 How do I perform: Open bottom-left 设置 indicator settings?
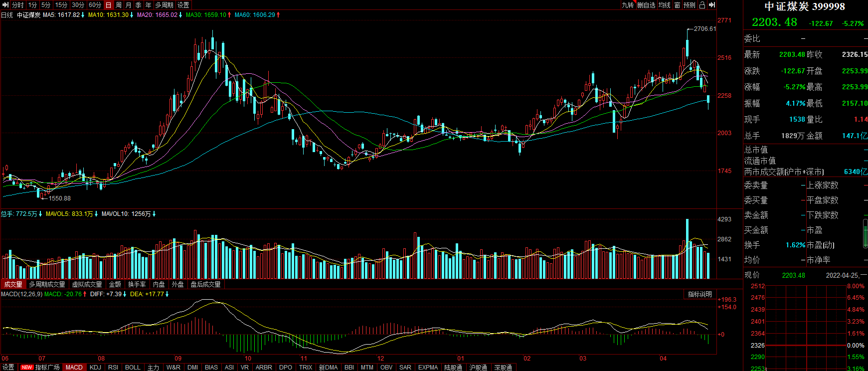click(8, 367)
